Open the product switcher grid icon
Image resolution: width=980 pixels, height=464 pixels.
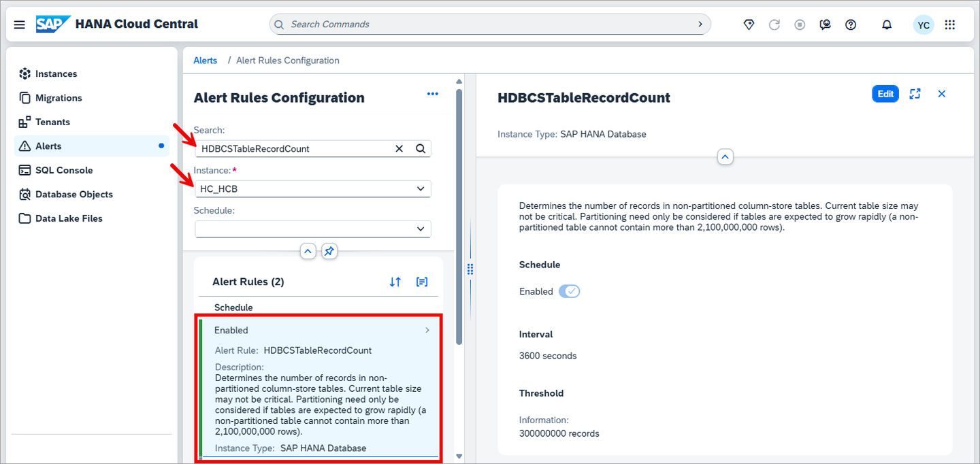click(x=950, y=24)
